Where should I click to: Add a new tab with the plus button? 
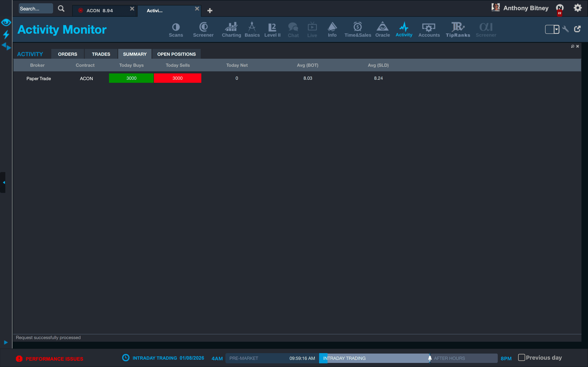coord(210,10)
